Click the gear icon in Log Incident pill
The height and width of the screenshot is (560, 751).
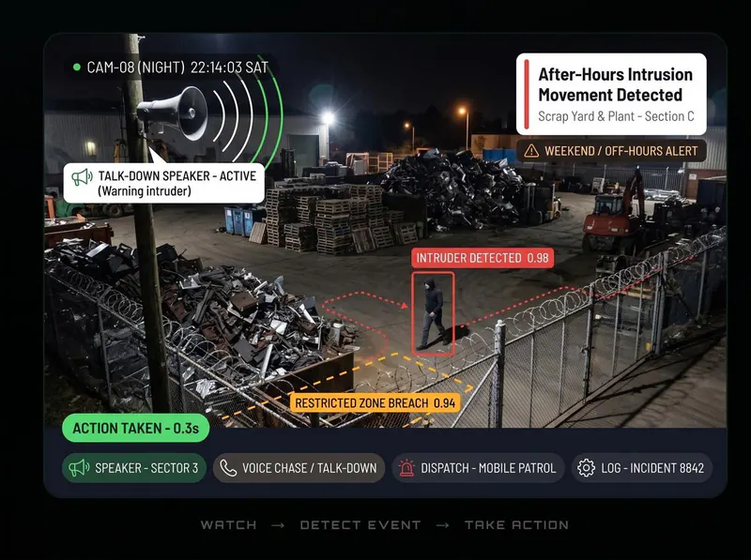point(586,468)
